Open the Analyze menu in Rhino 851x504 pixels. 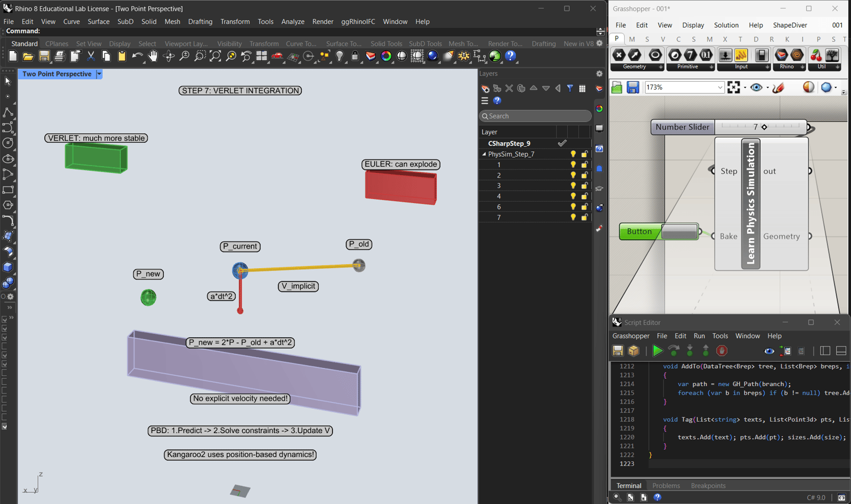click(x=293, y=22)
